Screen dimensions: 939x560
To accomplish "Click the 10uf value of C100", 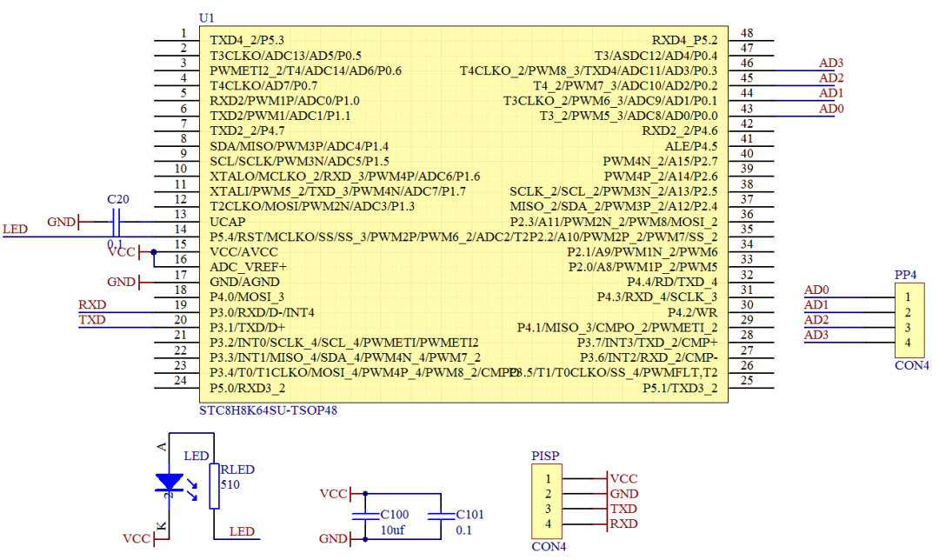I will pyautogui.click(x=393, y=530).
